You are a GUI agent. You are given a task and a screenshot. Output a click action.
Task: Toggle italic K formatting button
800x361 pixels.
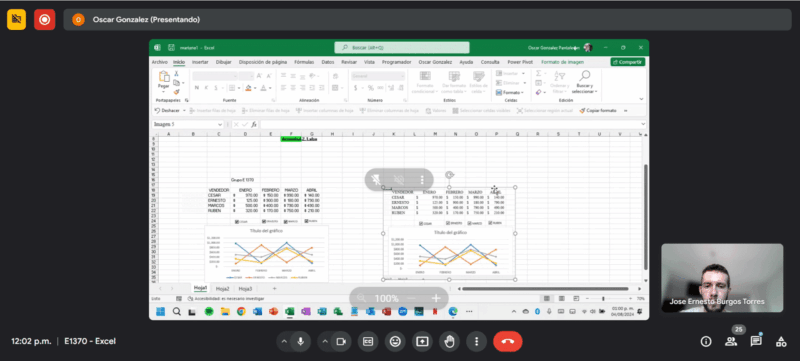pyautogui.click(x=206, y=88)
